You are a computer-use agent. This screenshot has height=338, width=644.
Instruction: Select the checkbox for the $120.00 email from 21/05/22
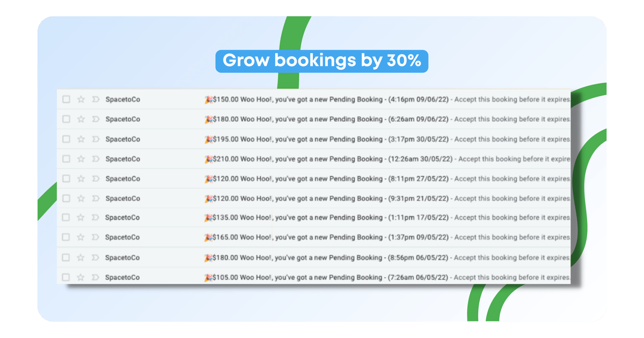(67, 198)
